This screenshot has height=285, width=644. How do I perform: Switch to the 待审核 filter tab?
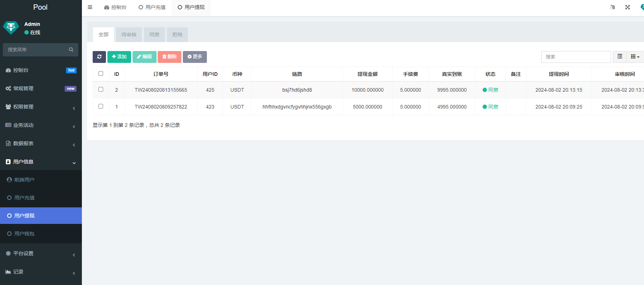129,35
